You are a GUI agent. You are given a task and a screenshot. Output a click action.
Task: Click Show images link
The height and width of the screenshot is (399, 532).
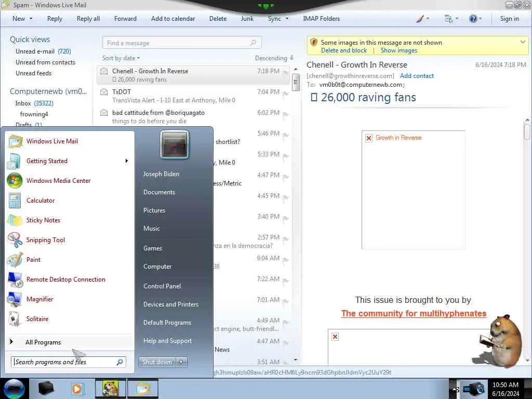click(398, 50)
